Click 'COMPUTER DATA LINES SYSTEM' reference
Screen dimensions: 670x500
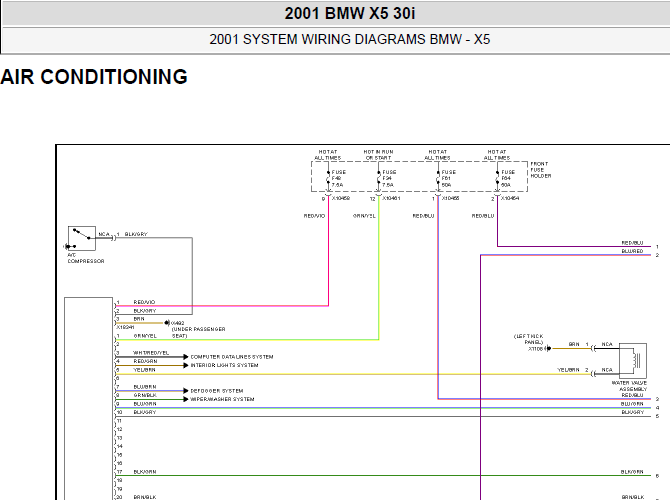click(232, 357)
